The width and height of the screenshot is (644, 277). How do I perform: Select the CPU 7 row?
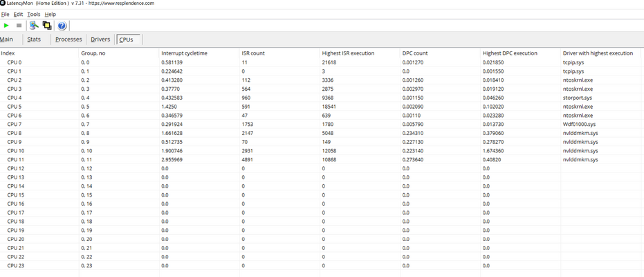coord(320,124)
